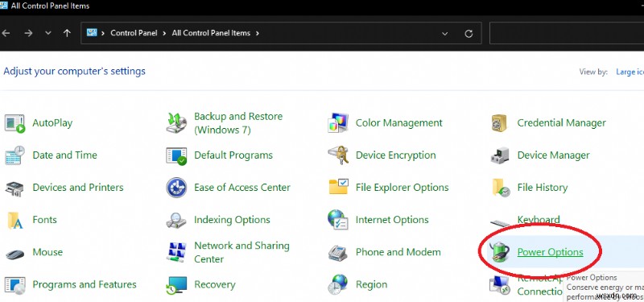Open the File Explorer Options folder icon
Viewport: 644px width, 302px height.
click(x=339, y=187)
